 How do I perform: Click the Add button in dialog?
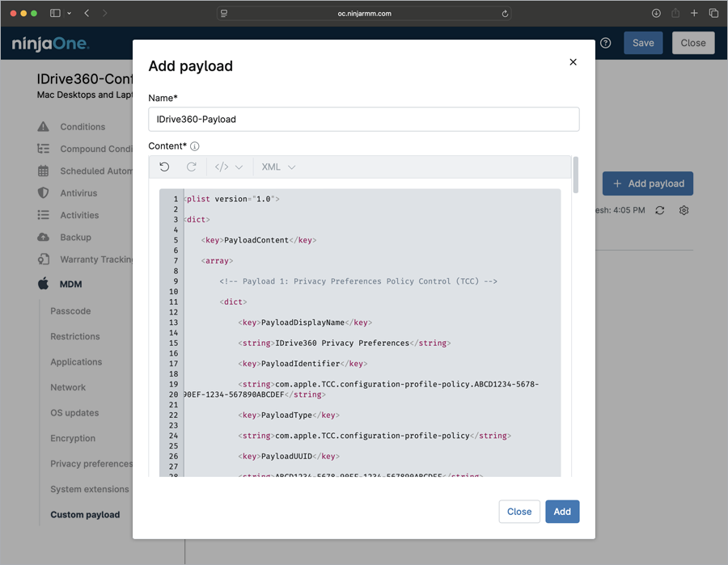tap(562, 512)
